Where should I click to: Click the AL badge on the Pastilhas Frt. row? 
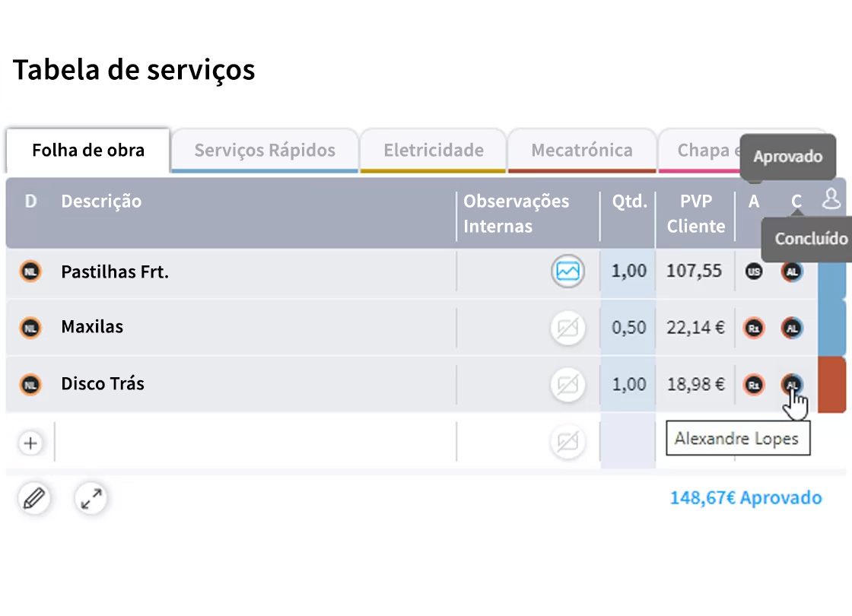pos(792,271)
